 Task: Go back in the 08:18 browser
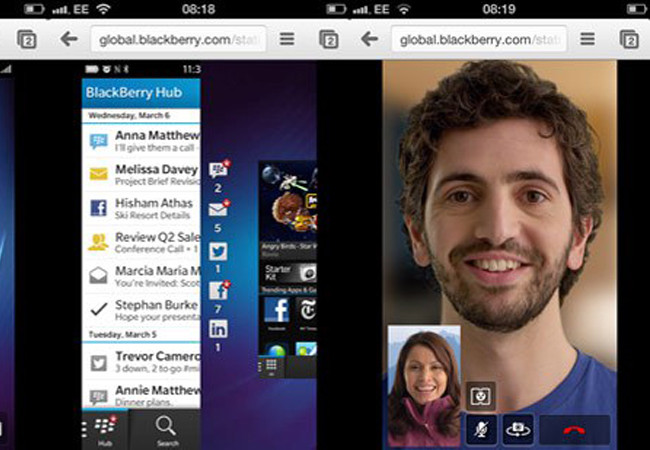coord(69,39)
